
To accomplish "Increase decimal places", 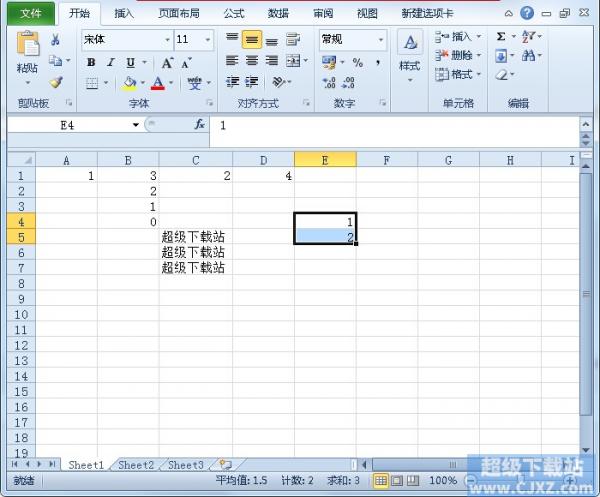I will tap(329, 83).
